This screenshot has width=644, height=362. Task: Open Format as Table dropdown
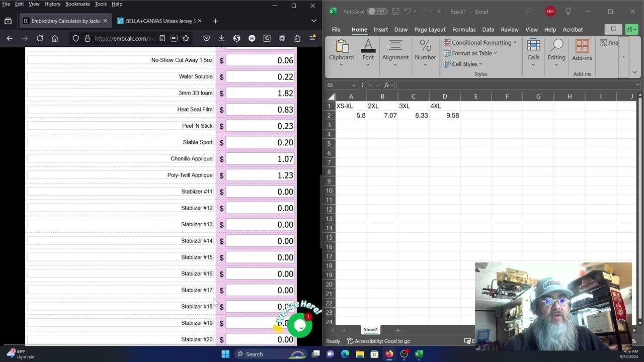[x=470, y=53]
